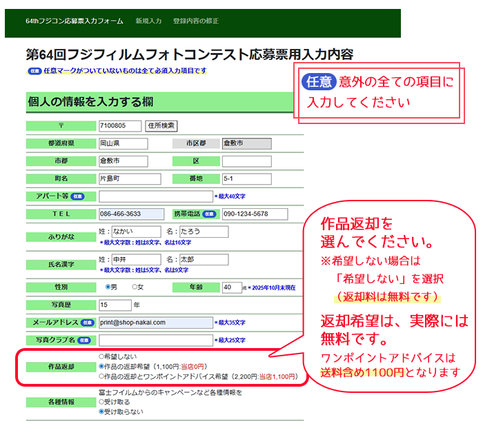Select the 受け取らない radio option
Viewport: 483px width, 448px height.
(x=101, y=411)
